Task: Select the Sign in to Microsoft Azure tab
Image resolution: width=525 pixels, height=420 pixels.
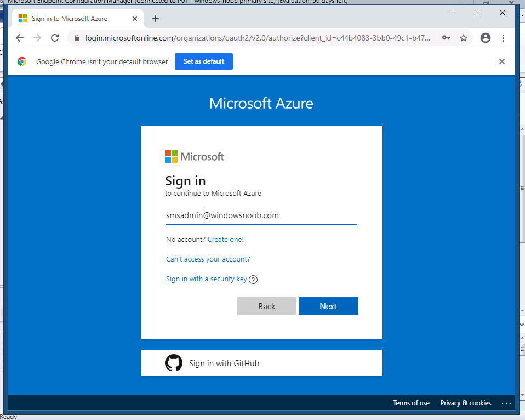Action: click(x=77, y=19)
